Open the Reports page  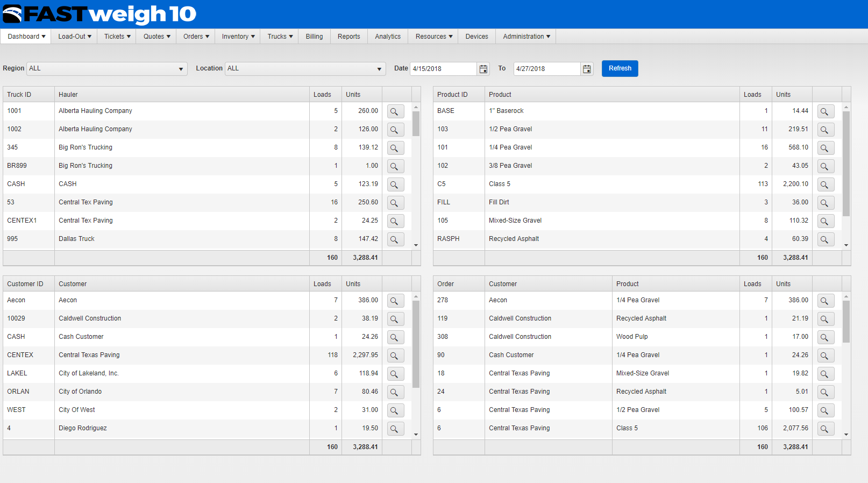[349, 37]
